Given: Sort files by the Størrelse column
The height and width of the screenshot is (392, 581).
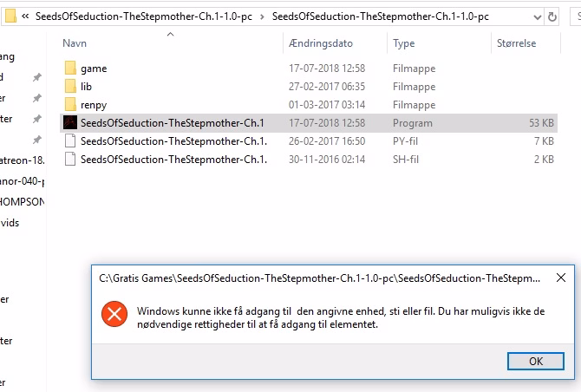Looking at the screenshot, I should point(517,43).
